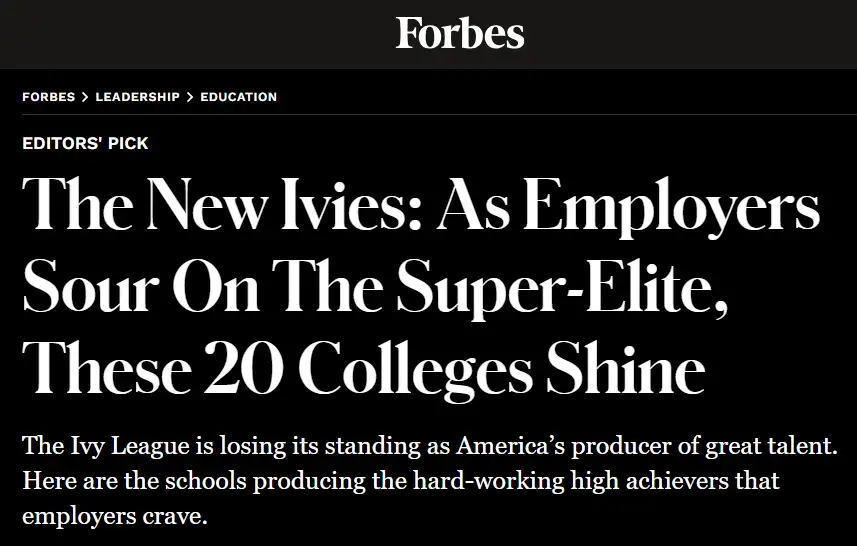The height and width of the screenshot is (546, 857).
Task: Click the word 'America's' in the subheading
Action: point(510,445)
